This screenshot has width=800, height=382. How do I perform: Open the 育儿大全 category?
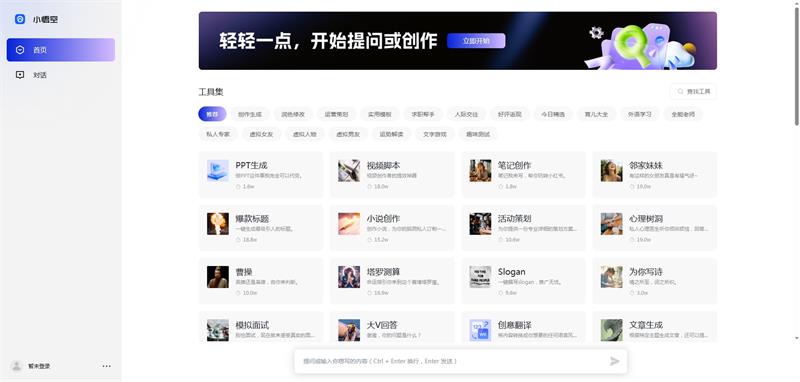[596, 114]
